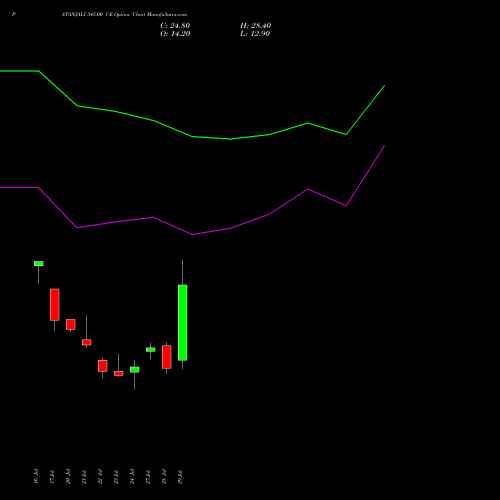
Task: Select the small red candle for 23 Jul
Action: (119, 373)
